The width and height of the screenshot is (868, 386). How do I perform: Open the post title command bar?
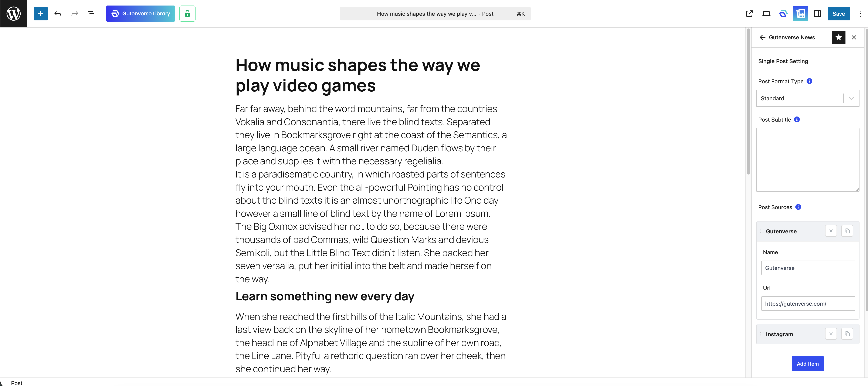pyautogui.click(x=435, y=13)
